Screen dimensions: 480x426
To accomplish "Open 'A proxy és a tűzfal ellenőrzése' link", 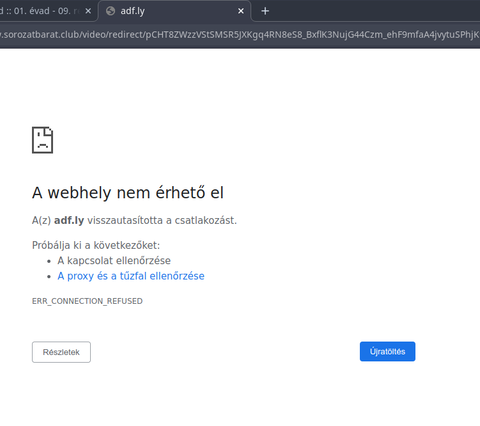I will click(x=131, y=276).
